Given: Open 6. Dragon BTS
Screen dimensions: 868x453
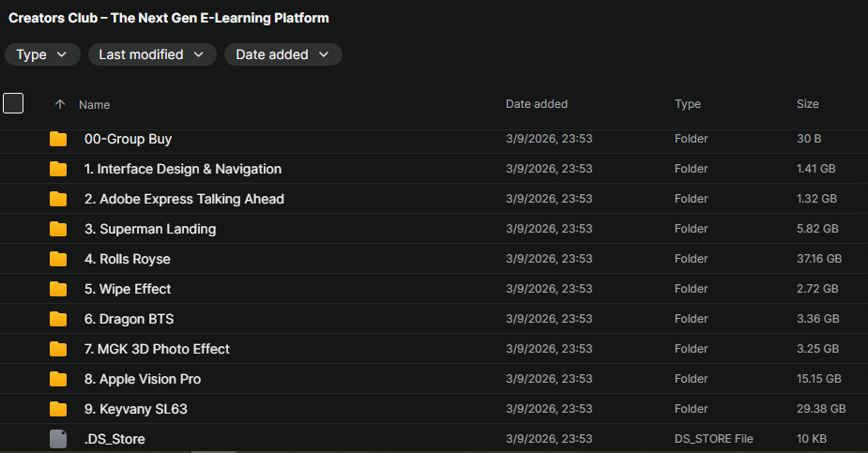Looking at the screenshot, I should 129,319.
